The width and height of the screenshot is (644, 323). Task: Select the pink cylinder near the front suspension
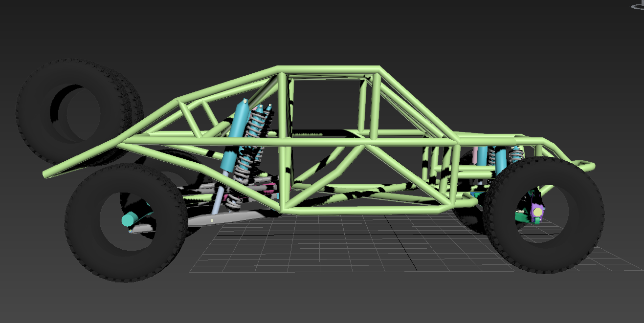(474, 155)
